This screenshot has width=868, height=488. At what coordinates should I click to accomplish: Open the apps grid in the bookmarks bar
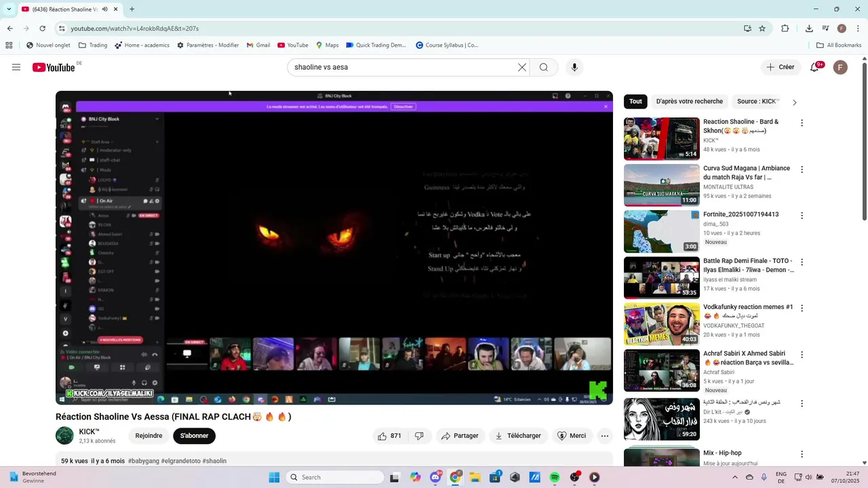9,45
